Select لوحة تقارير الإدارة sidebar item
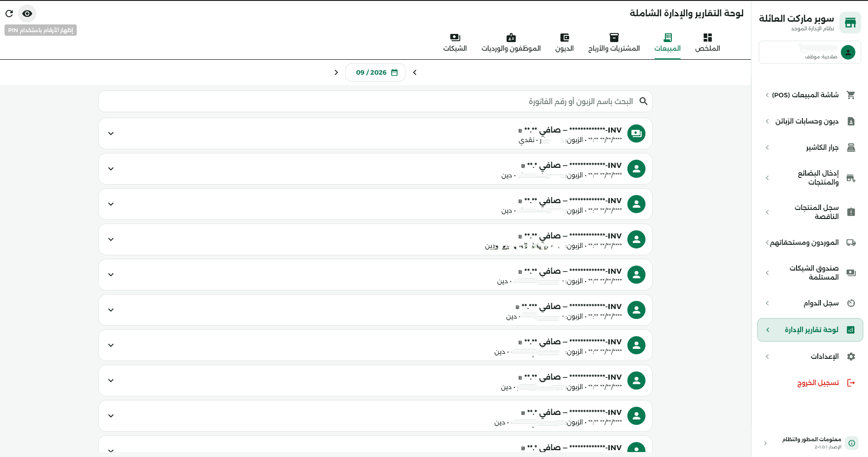Image resolution: width=868 pixels, height=457 pixels. click(810, 330)
